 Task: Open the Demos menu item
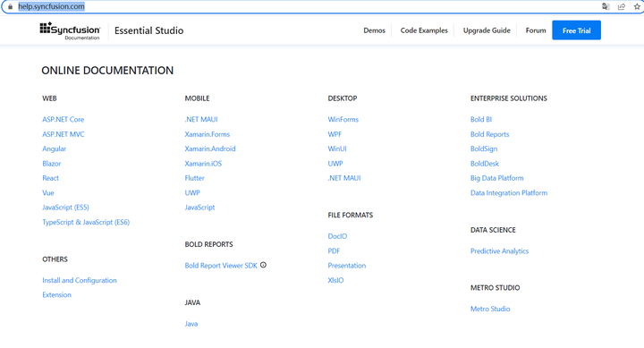click(374, 30)
